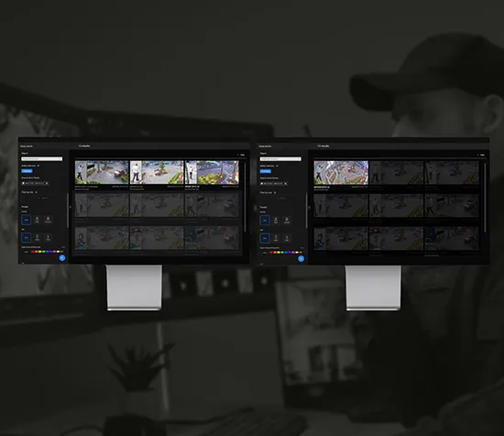The height and width of the screenshot is (436, 504).
Task: Pick the green clothing color swatch, right monitor
Action: 282,252
